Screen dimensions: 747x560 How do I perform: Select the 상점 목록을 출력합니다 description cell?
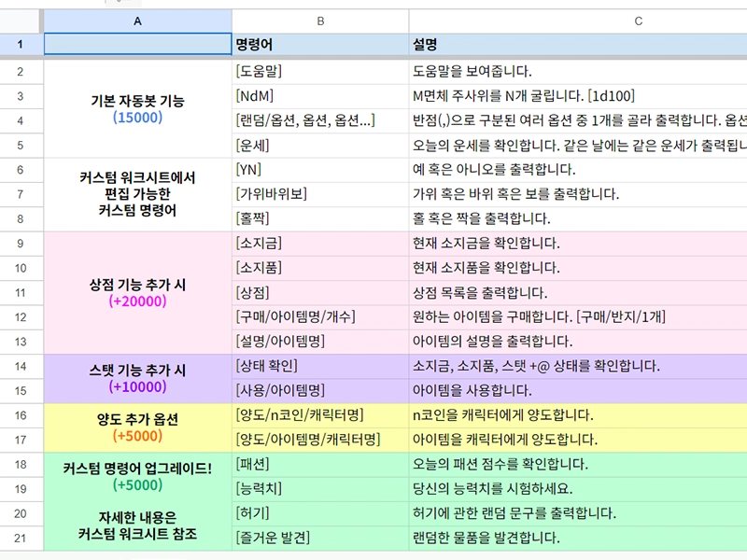pos(578,292)
